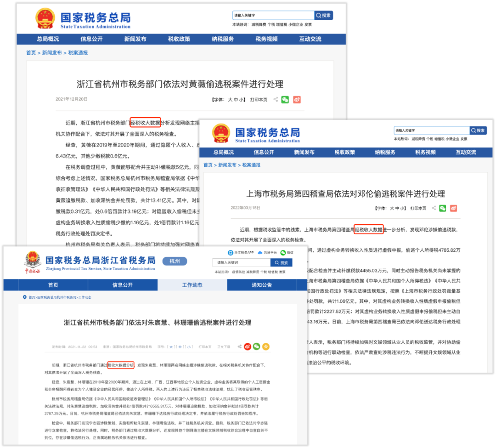Click 首页 breadcrumb in the 黄薇 article window
496x448 pixels.
[31, 53]
